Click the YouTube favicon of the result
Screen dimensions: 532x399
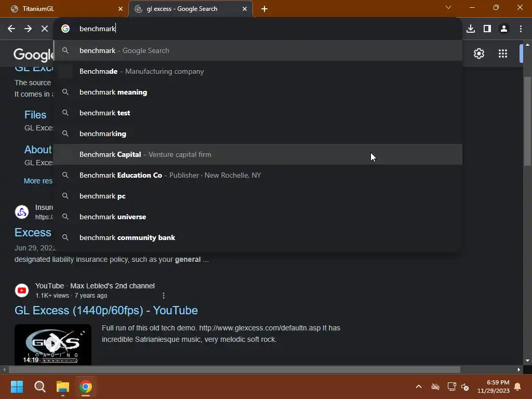click(x=22, y=290)
